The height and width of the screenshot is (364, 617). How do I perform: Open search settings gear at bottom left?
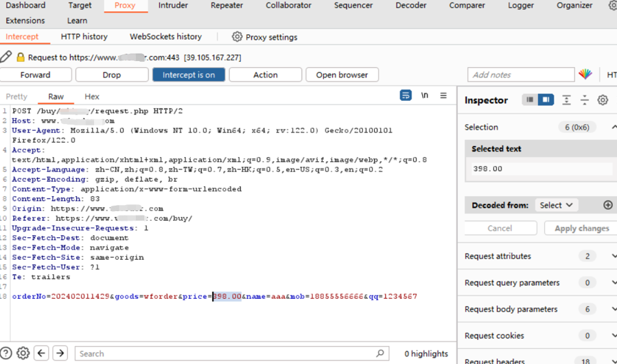23,353
